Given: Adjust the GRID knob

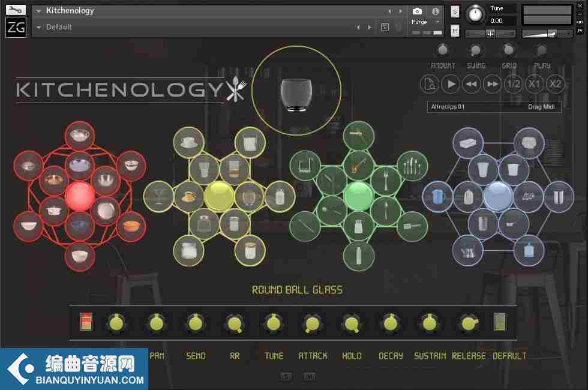Looking at the screenshot, I should click(509, 50).
